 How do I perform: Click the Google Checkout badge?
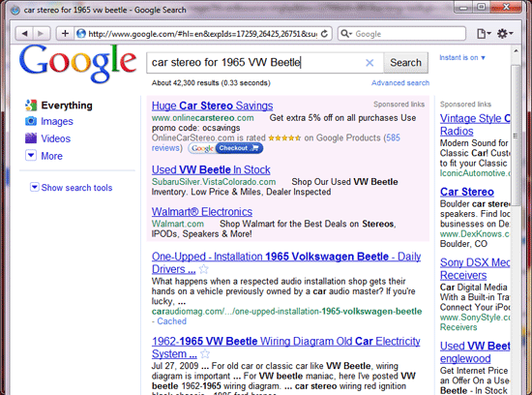coord(225,148)
